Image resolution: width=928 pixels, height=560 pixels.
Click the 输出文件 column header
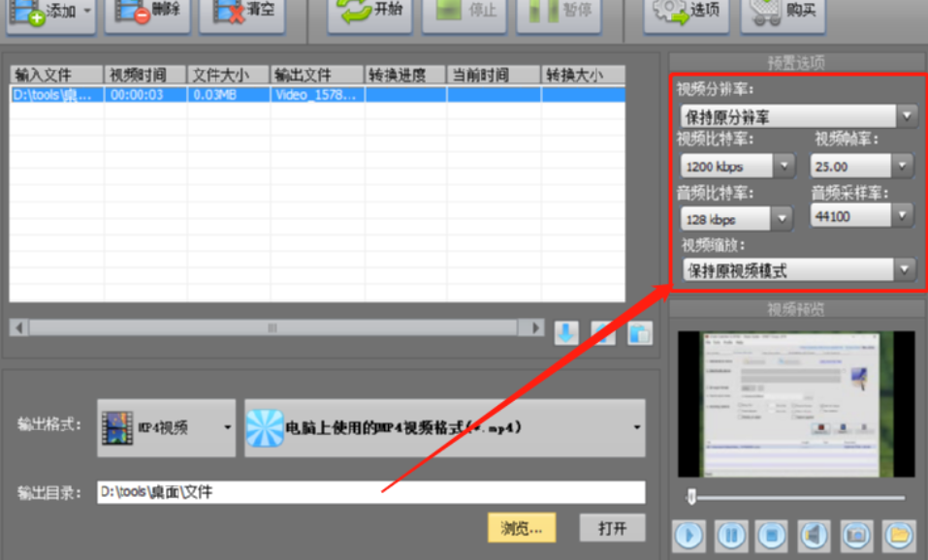pos(317,75)
